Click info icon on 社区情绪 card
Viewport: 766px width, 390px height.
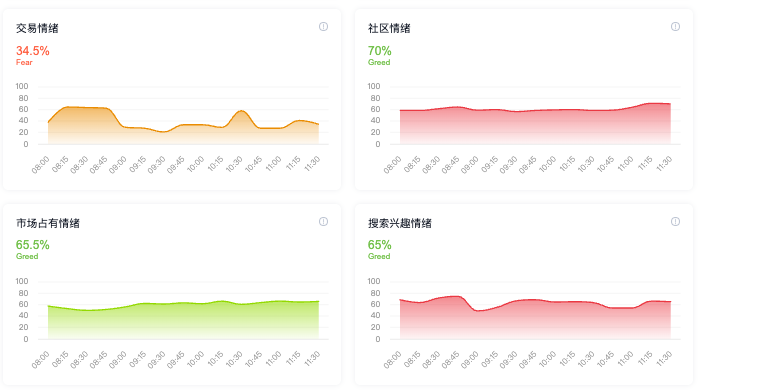675,27
